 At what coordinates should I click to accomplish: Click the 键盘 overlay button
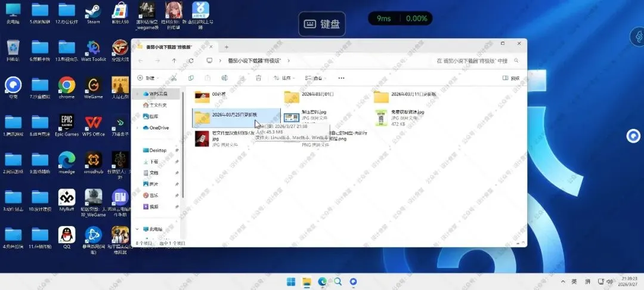click(322, 24)
